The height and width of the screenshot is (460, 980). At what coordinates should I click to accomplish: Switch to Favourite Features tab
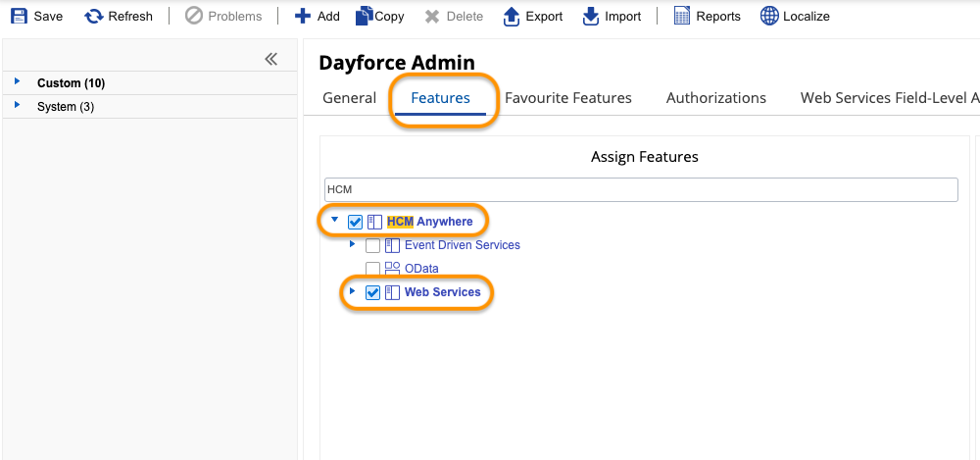tap(568, 98)
